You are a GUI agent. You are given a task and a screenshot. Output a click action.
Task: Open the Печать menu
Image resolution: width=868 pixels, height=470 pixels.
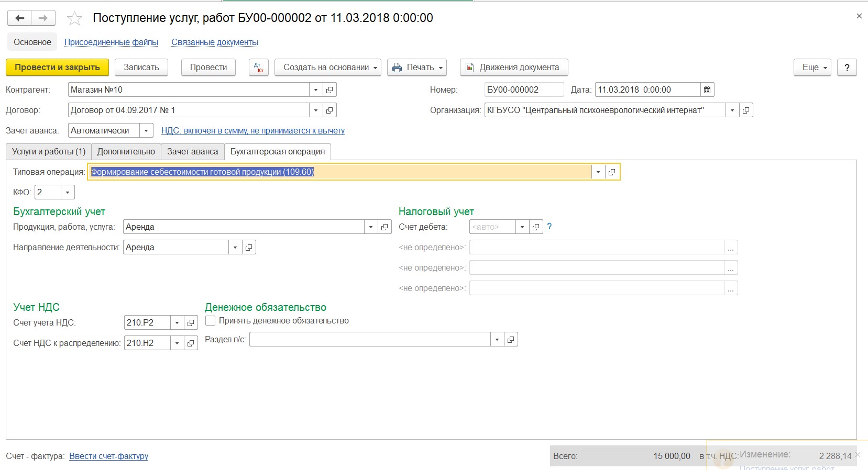(417, 68)
